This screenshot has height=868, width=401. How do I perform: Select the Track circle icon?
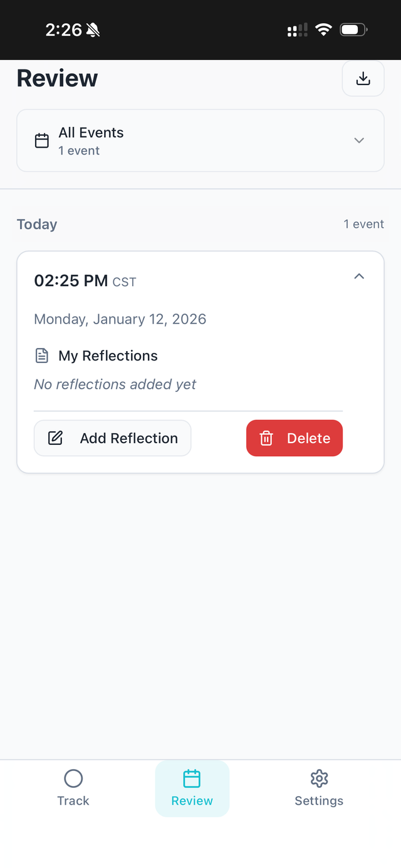click(73, 779)
